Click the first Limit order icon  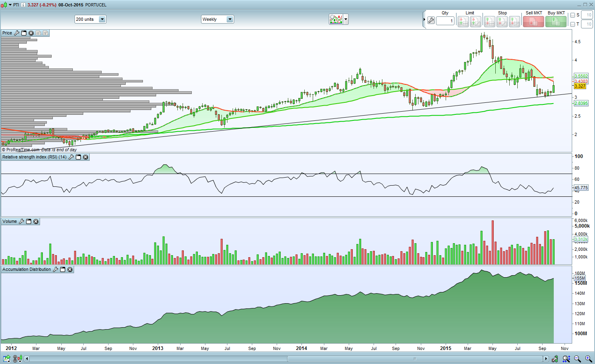(463, 22)
